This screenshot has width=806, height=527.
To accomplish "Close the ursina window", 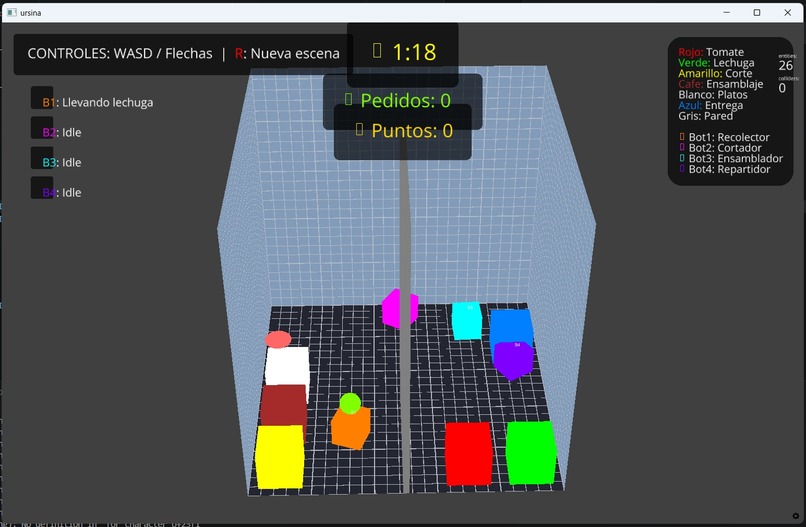I will pos(787,12).
